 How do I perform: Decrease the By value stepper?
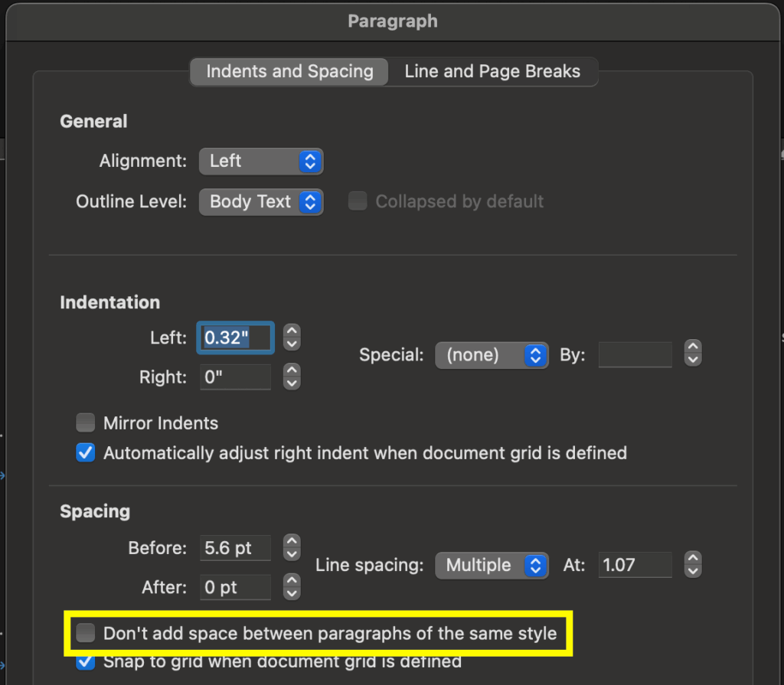coord(693,360)
